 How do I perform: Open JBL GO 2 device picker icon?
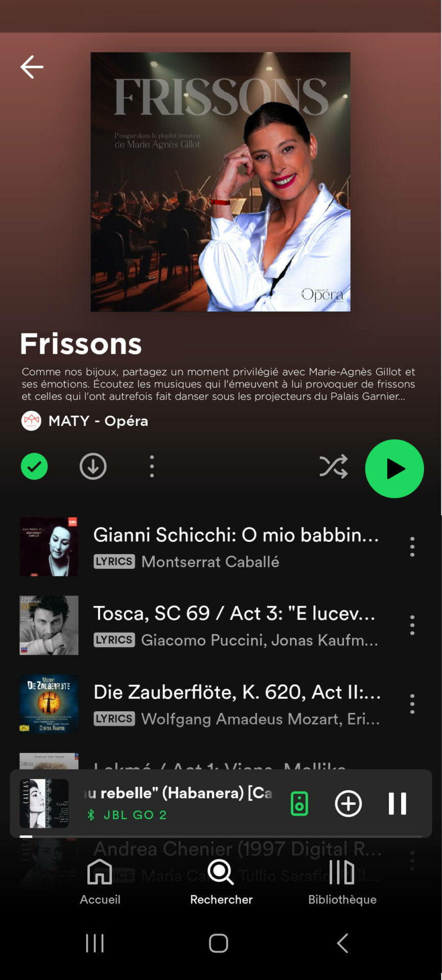coord(299,803)
